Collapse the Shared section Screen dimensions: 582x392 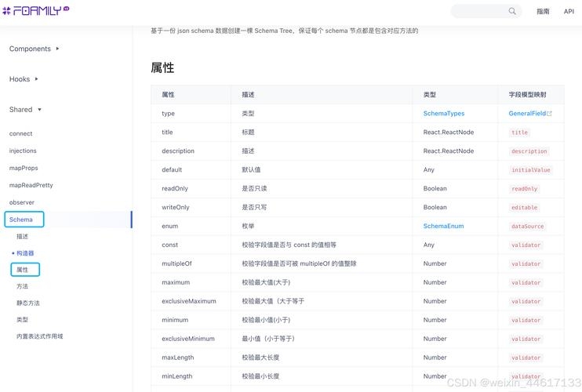point(25,110)
